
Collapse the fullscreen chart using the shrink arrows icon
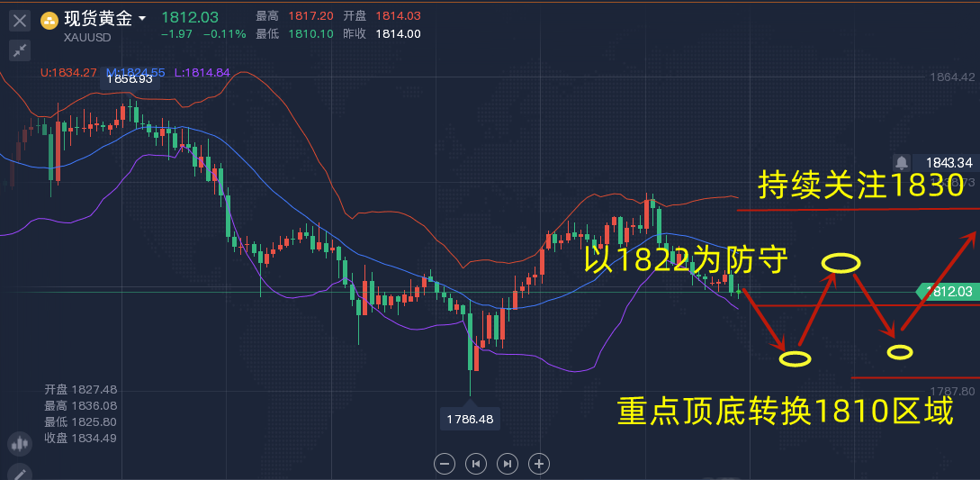(x=20, y=50)
